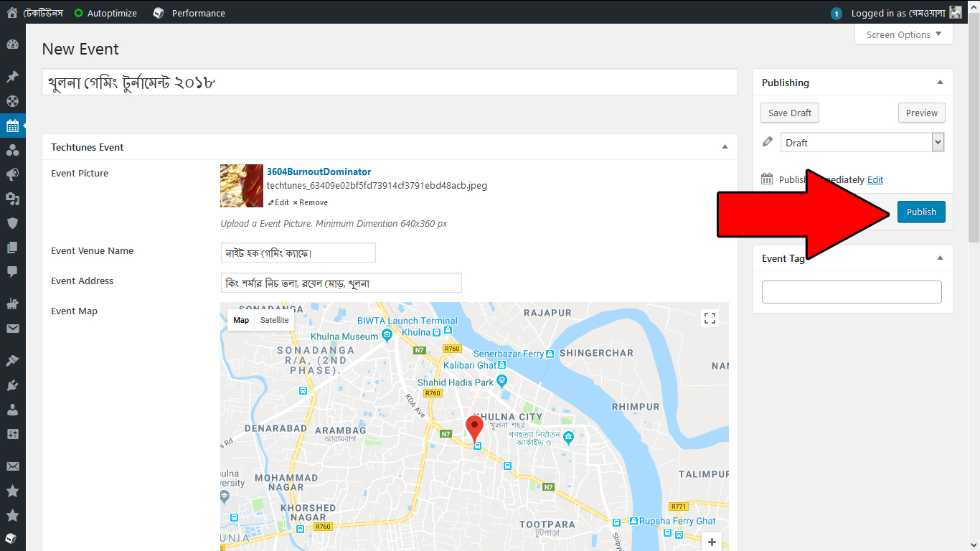Click the lower star icon in sidebar
This screenshot has width=980, height=551.
click(12, 516)
